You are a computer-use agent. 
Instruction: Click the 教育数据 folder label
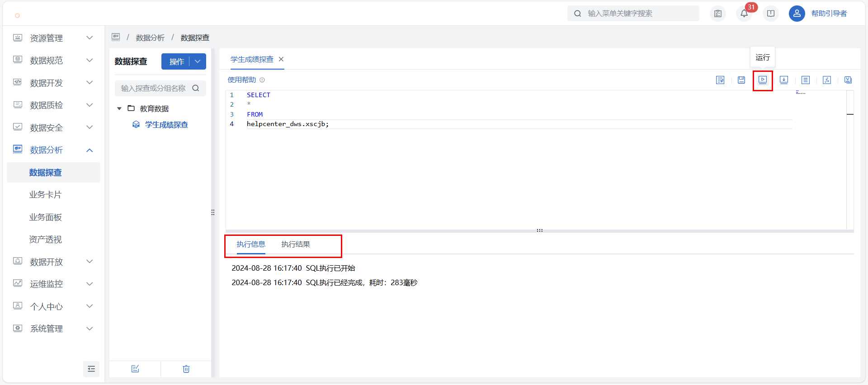154,108
